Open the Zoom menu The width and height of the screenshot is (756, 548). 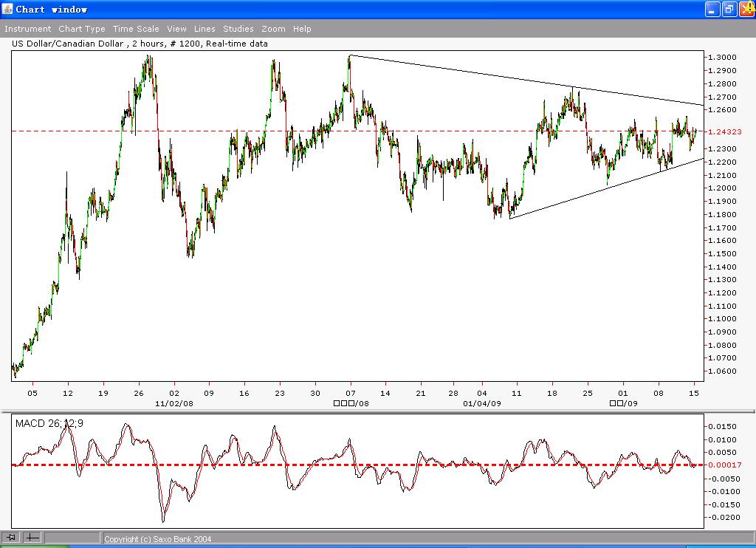tap(273, 29)
